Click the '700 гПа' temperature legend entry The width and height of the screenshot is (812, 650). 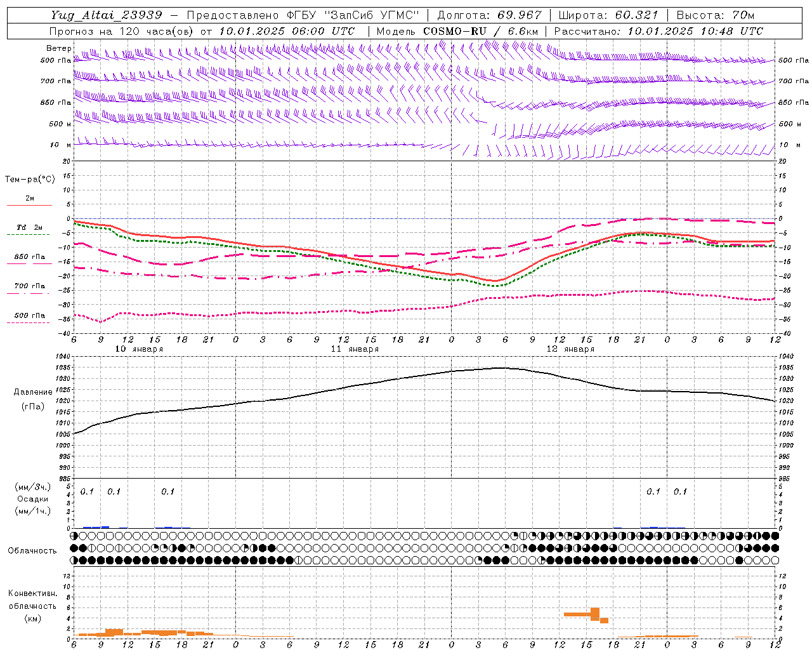pos(30,286)
